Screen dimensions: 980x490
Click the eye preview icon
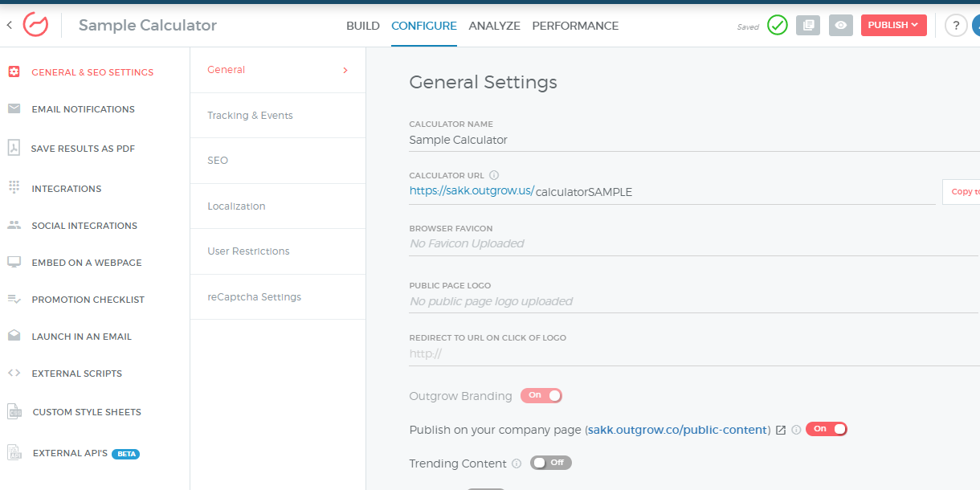[840, 26]
